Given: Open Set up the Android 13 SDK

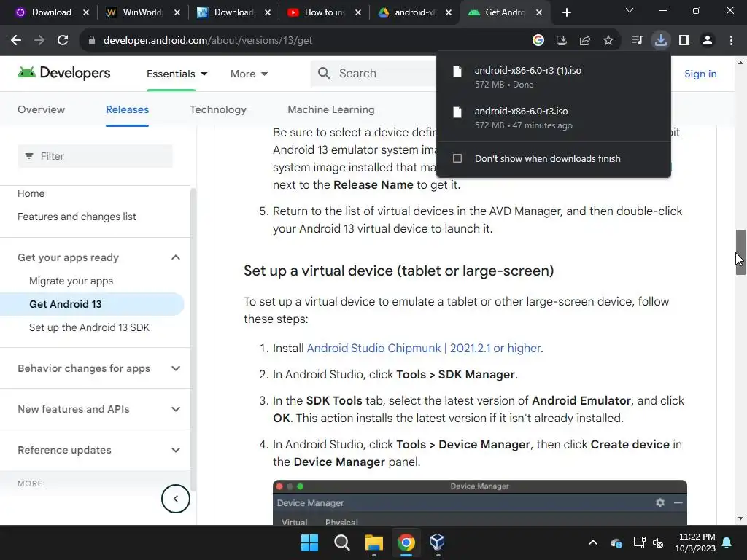Looking at the screenshot, I should tap(89, 327).
